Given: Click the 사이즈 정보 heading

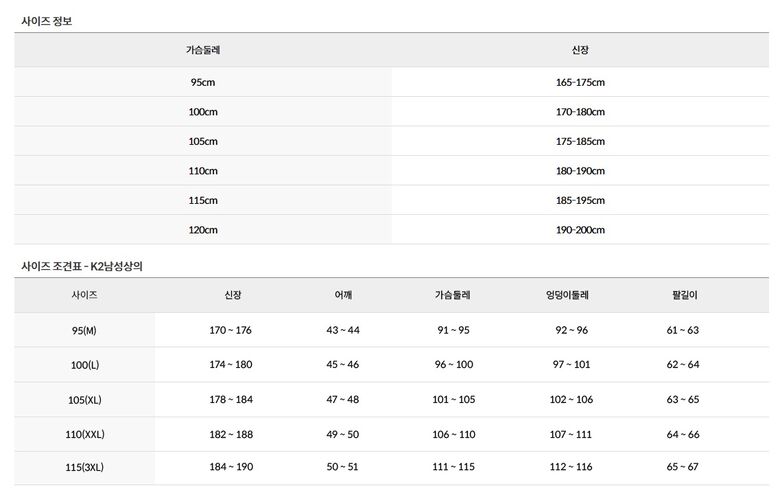Looking at the screenshot, I should 47,21.
